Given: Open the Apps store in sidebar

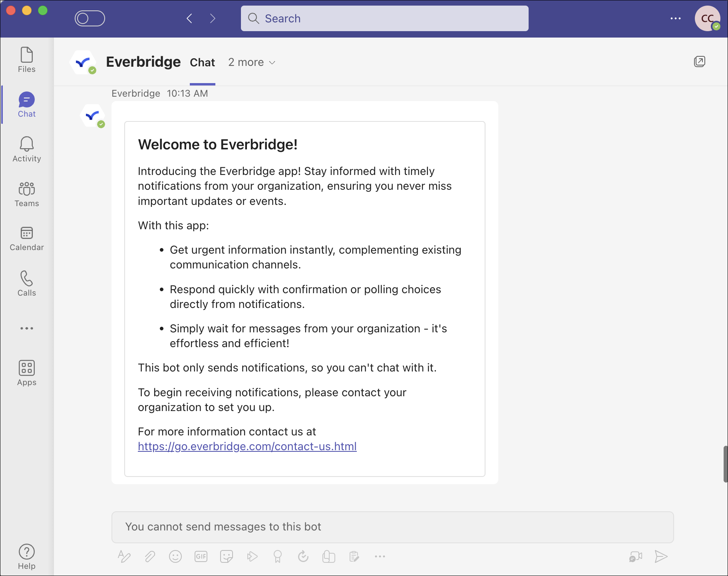Looking at the screenshot, I should [27, 373].
